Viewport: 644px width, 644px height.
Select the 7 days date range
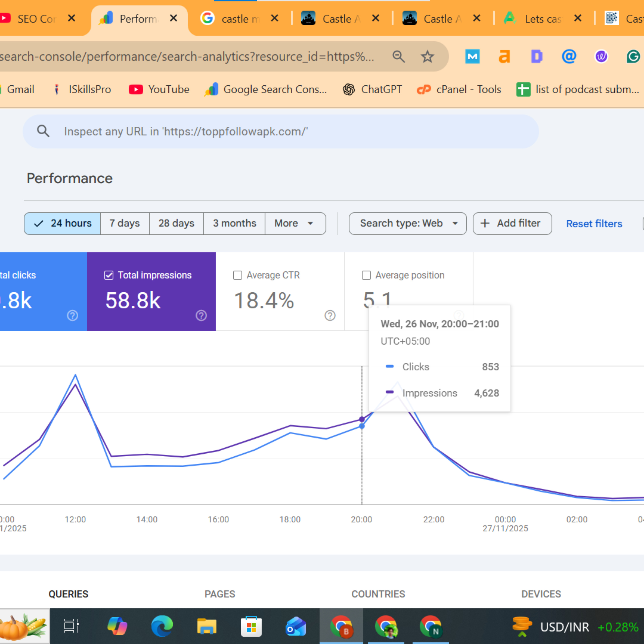125,223
